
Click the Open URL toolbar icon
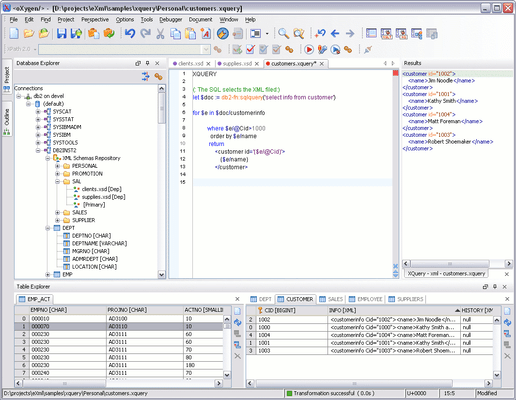pyautogui.click(x=44, y=33)
